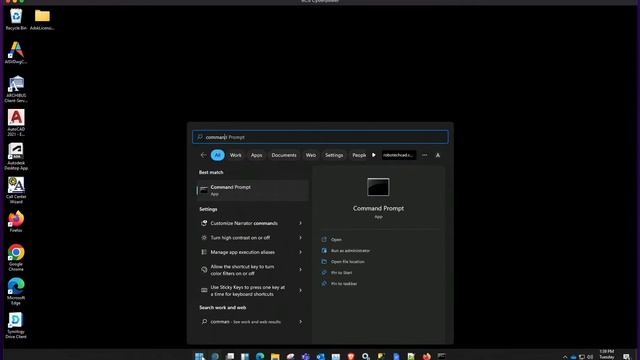The height and width of the screenshot is (360, 640).
Task: Launch the Autodesk Desktop App shortcut
Action: tap(16, 157)
